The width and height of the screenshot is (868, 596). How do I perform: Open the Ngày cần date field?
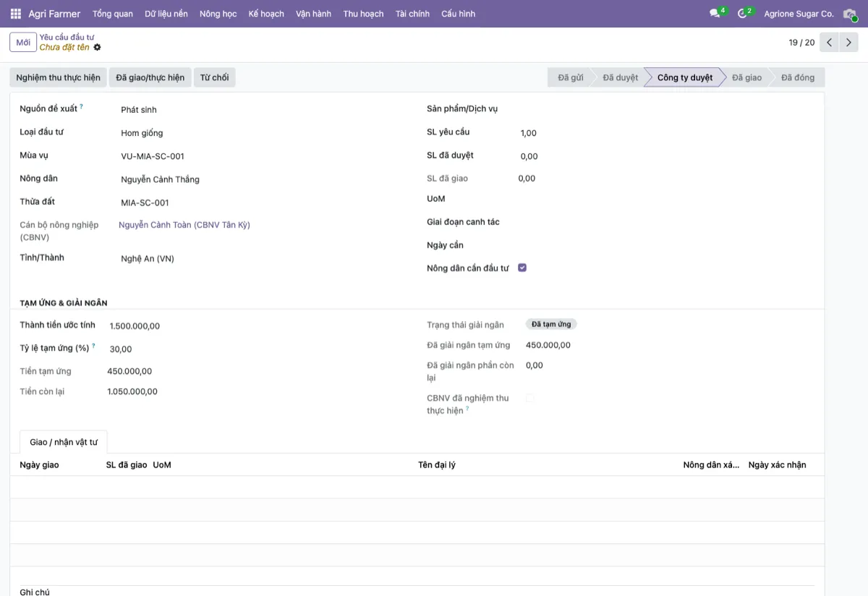coord(665,245)
